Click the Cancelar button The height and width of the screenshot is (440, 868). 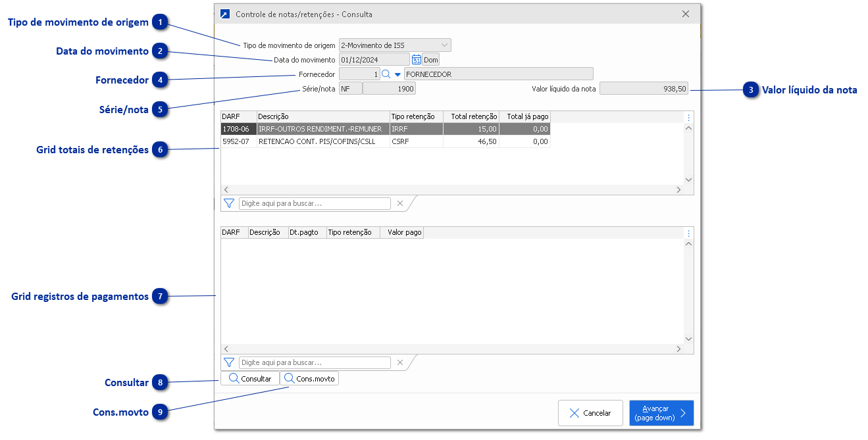(590, 413)
